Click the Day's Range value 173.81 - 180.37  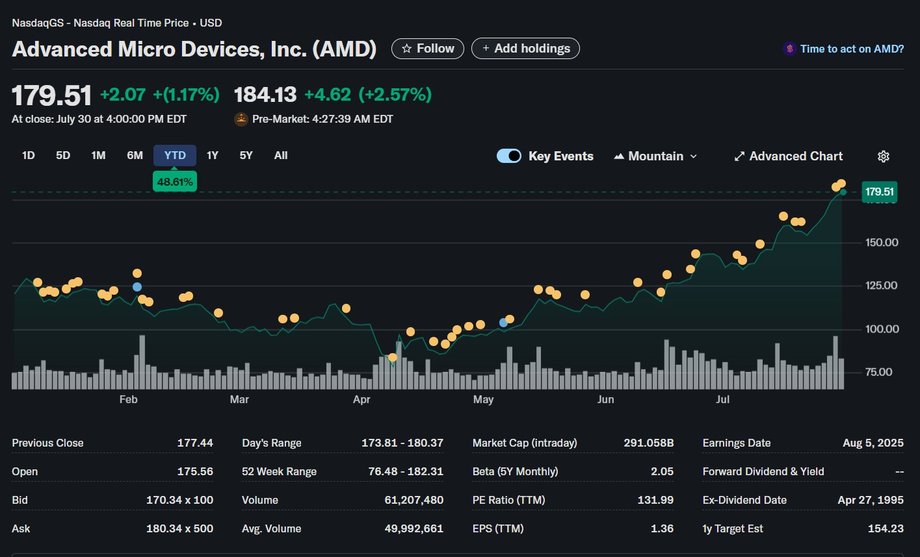click(402, 443)
